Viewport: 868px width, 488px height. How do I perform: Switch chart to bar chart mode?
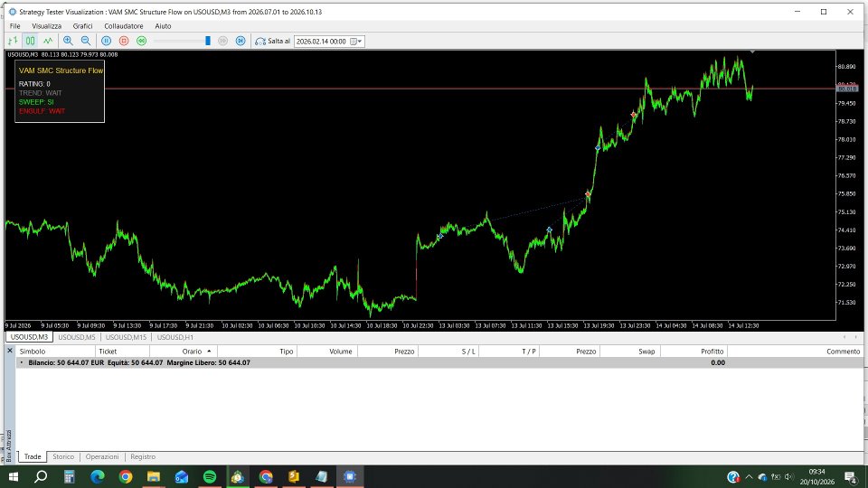point(13,41)
